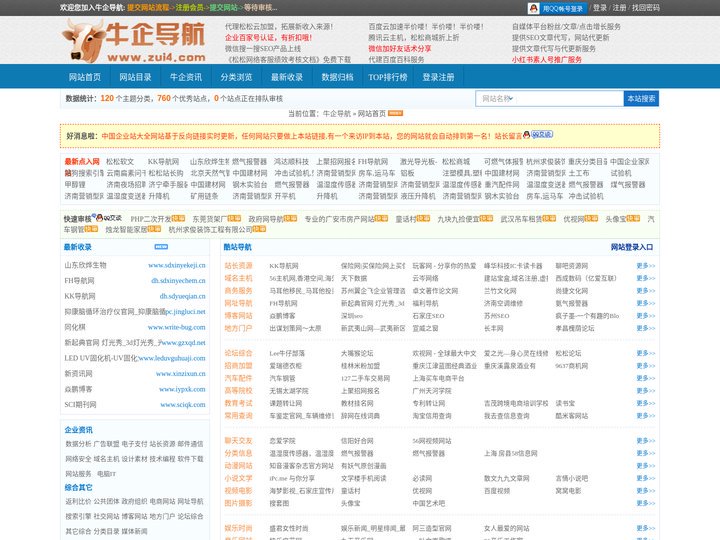
Task: Open www.write-bug.com link in 最新收录
Action: coord(177,327)
